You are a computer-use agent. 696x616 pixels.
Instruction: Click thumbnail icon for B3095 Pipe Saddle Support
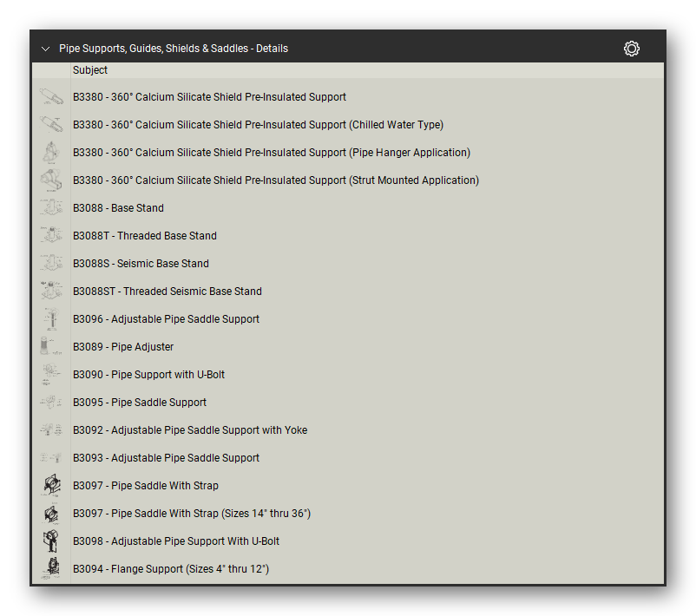[x=51, y=402]
